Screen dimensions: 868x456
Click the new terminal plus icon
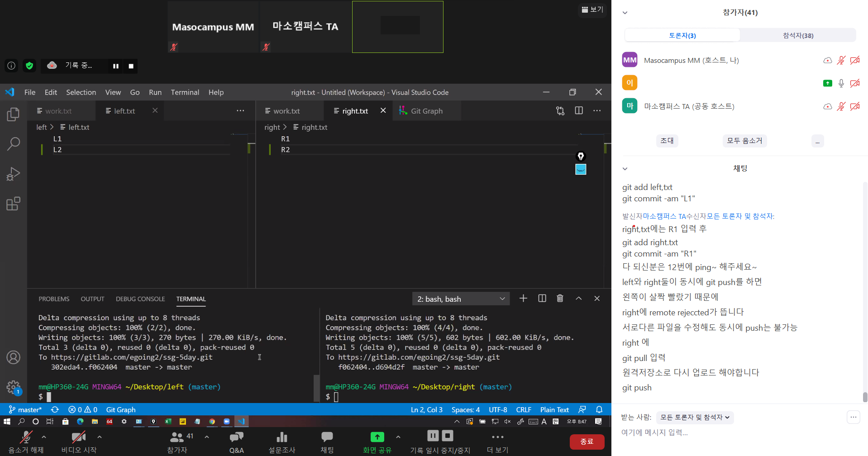coord(523,299)
